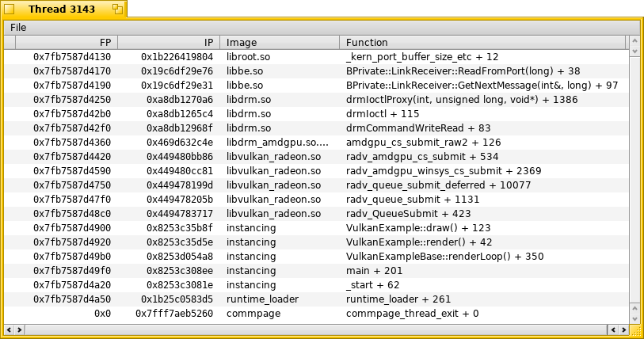Screen dimensions: 644x339
Task: Click the commpage image cell
Action: (253, 314)
